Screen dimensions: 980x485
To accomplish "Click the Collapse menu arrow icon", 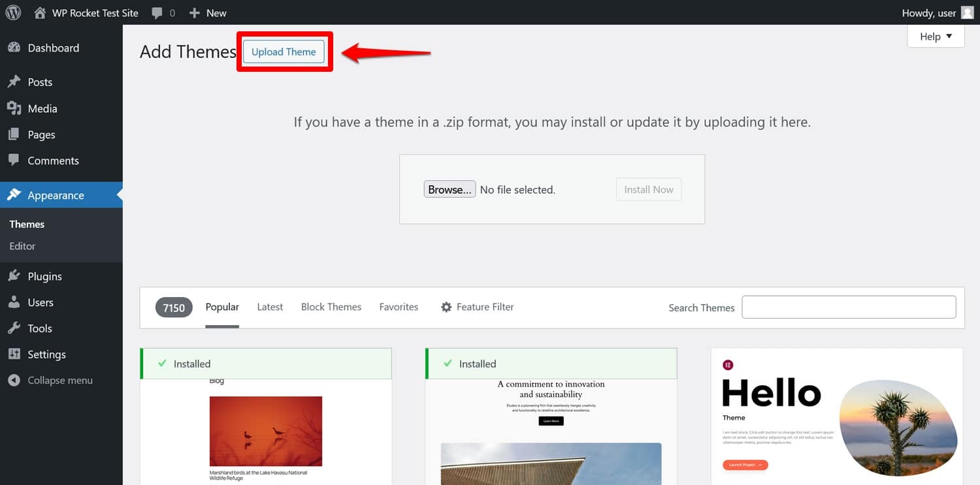I will click(x=14, y=381).
